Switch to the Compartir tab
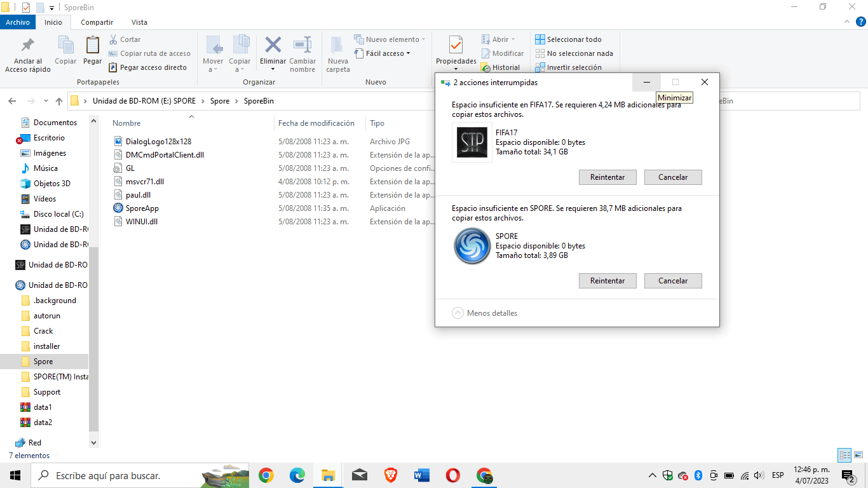The image size is (868, 488). (x=97, y=22)
